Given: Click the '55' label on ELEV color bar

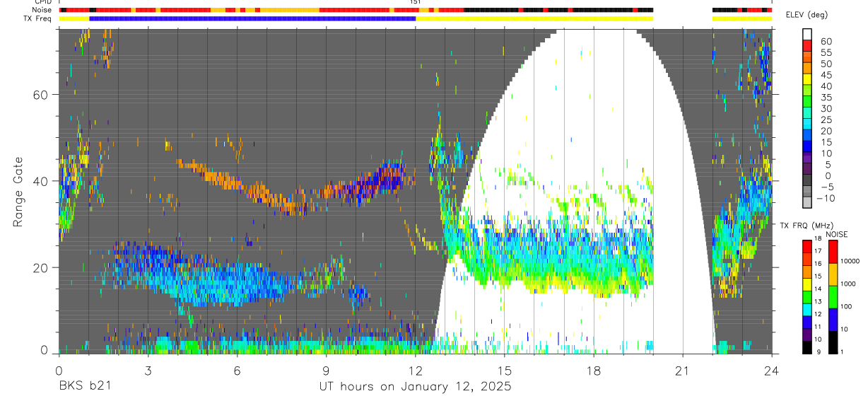Looking at the screenshot, I should tap(825, 52).
